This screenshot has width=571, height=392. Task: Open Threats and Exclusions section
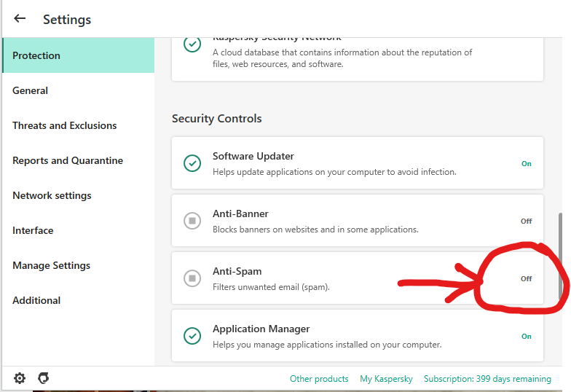tap(65, 125)
